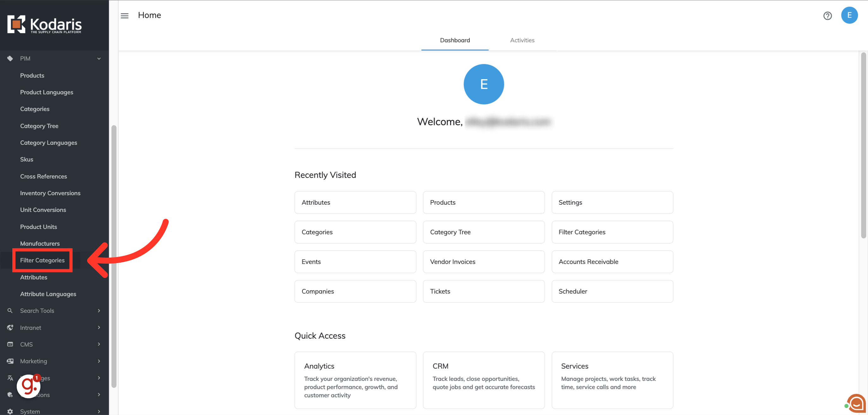Open the chat support widget icon
The width and height of the screenshot is (868, 415).
pos(856,403)
